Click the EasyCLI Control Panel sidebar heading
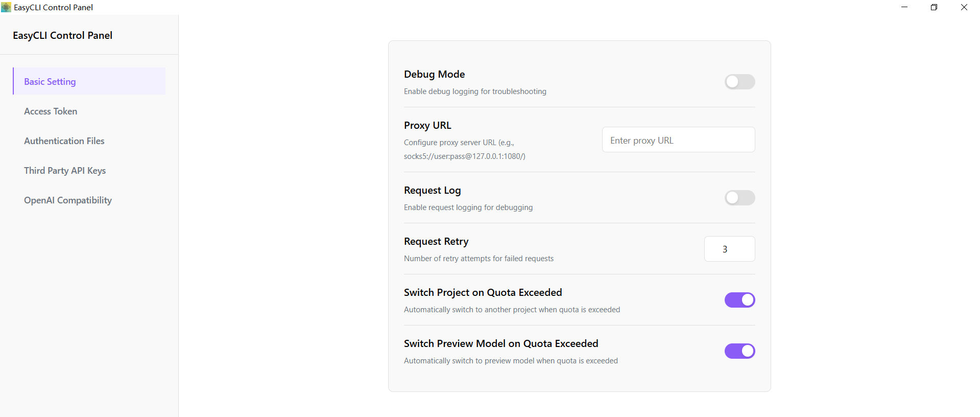 pyautogui.click(x=62, y=35)
